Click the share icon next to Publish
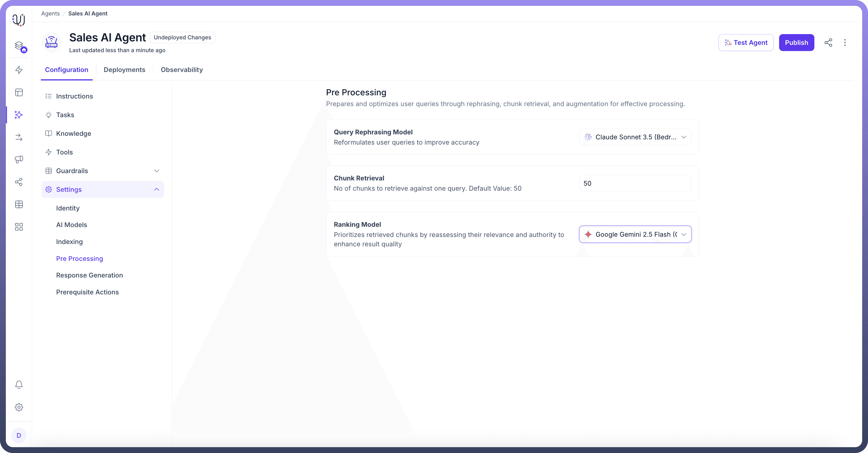Viewport: 868px width, 453px height. tap(828, 42)
